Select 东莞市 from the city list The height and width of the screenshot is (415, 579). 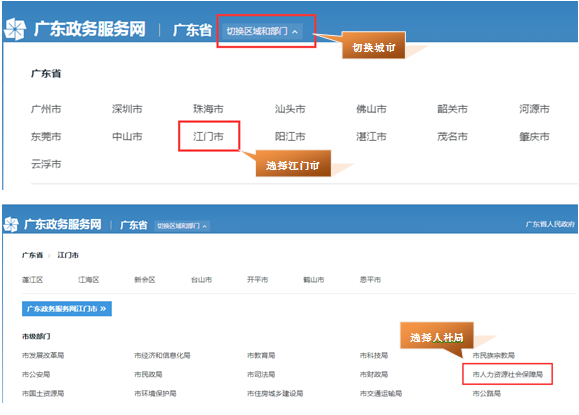click(46, 137)
